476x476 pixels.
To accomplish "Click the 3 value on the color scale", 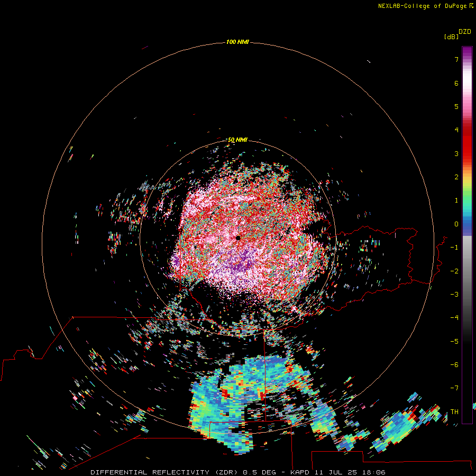I will [456, 153].
